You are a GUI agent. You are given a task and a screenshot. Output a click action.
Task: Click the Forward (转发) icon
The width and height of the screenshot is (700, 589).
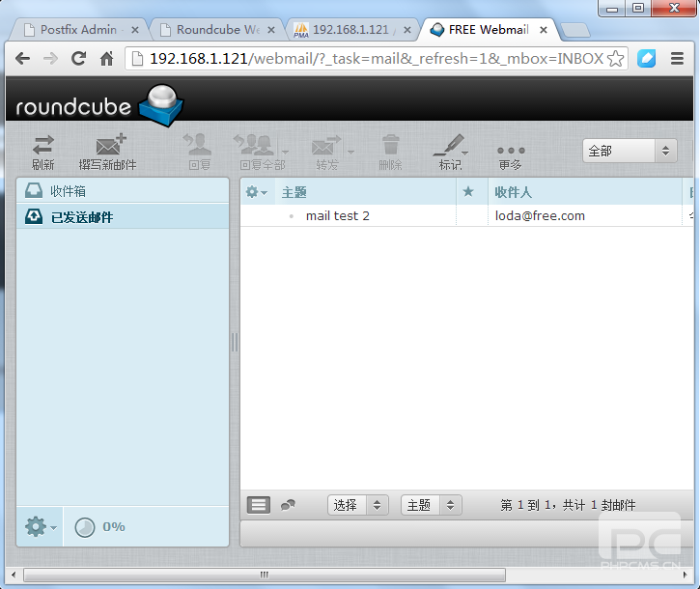(326, 153)
